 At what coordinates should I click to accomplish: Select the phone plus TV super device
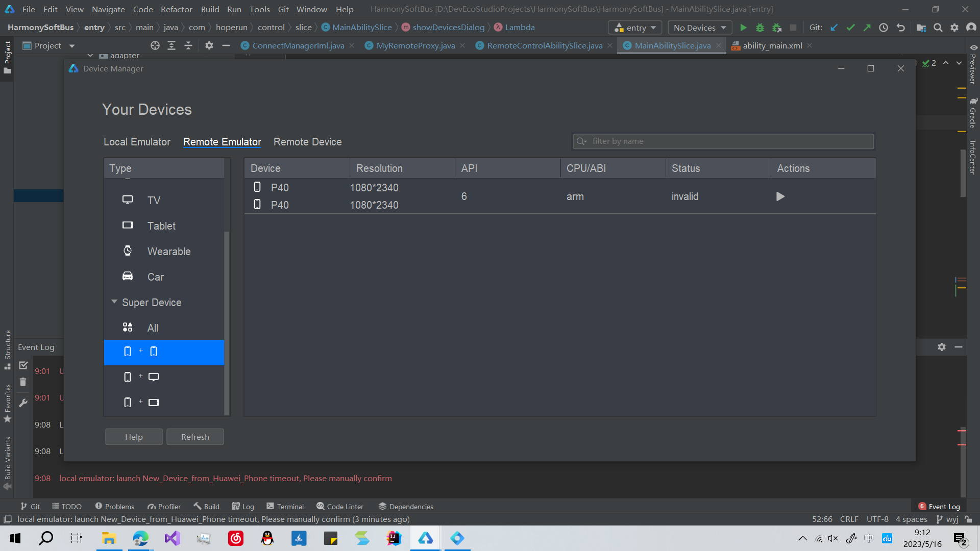tap(164, 377)
